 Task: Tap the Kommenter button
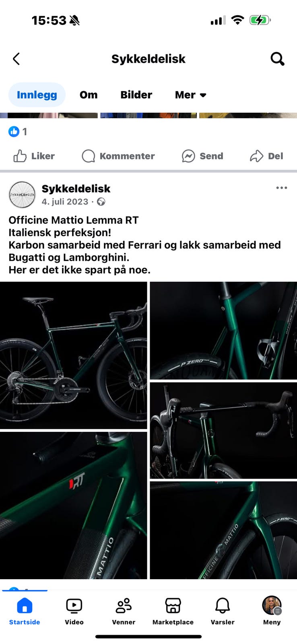(118, 156)
